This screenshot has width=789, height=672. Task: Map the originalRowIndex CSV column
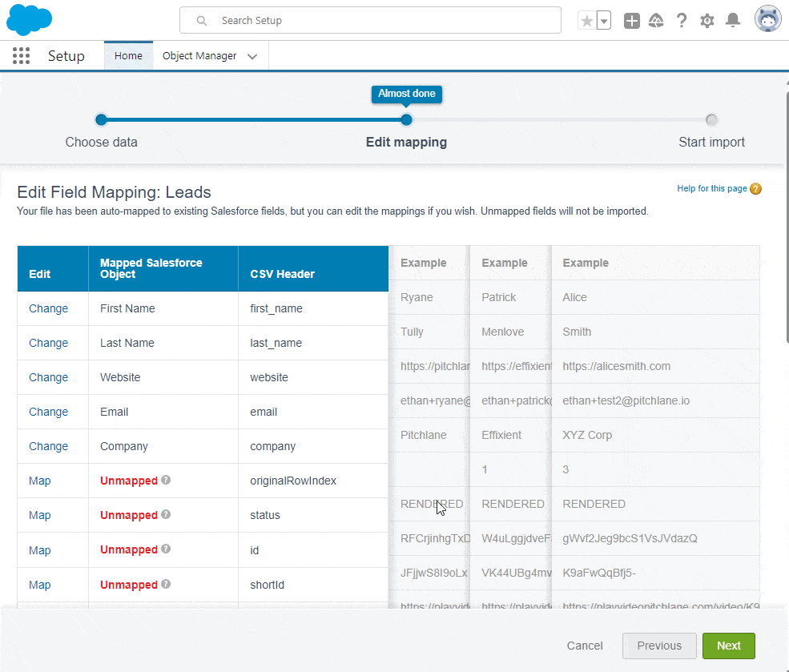[x=40, y=481]
